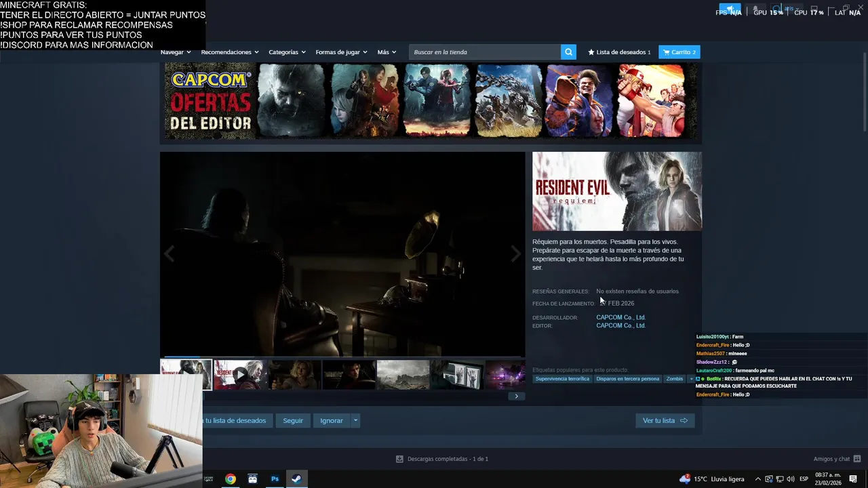This screenshot has width=868, height=488.
Task: Select the thumbnail showing framed pictures
Action: pos(457,375)
